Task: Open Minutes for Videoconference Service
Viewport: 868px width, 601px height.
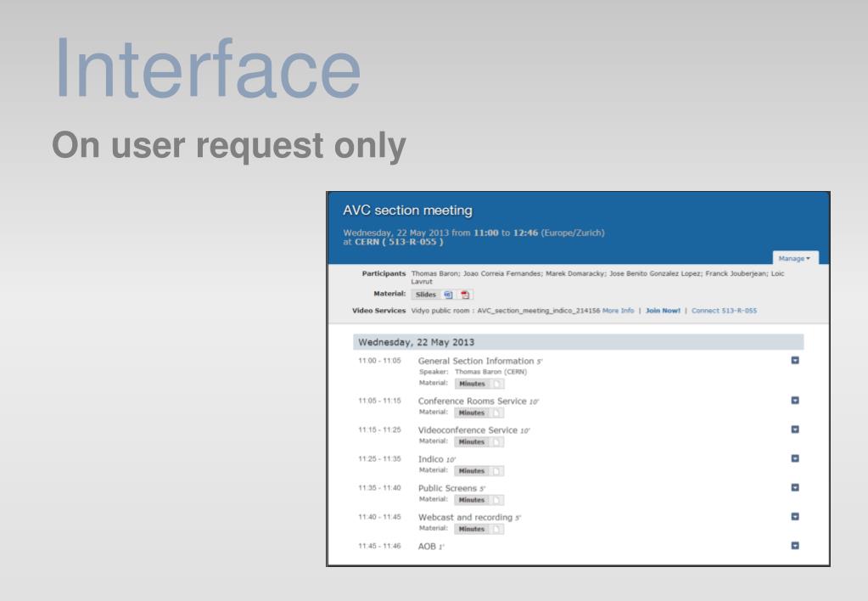Action: (472, 442)
